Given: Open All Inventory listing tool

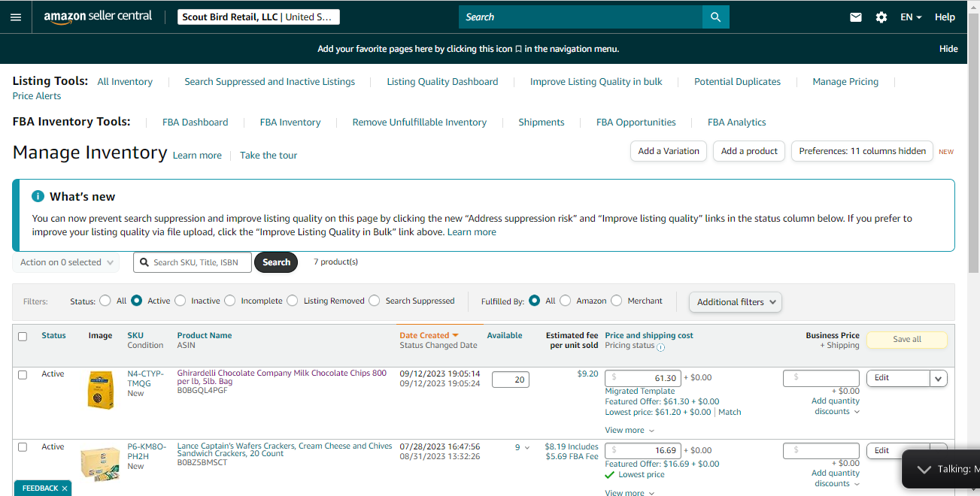Looking at the screenshot, I should pos(125,82).
